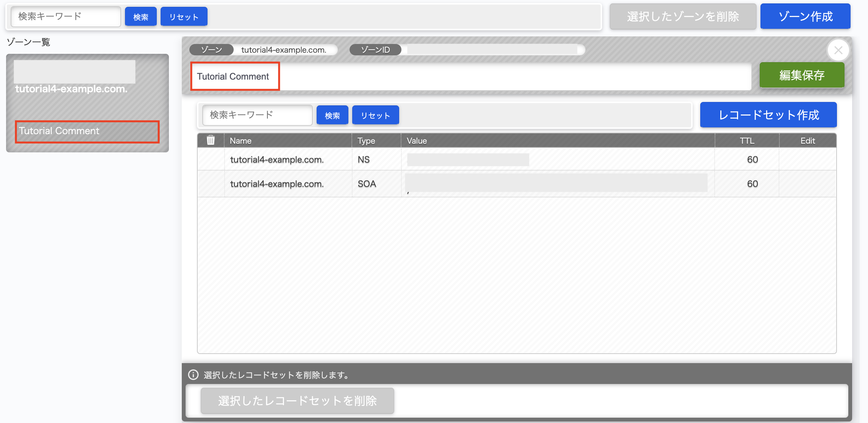
Task: Reset the zone list search
Action: point(184,17)
